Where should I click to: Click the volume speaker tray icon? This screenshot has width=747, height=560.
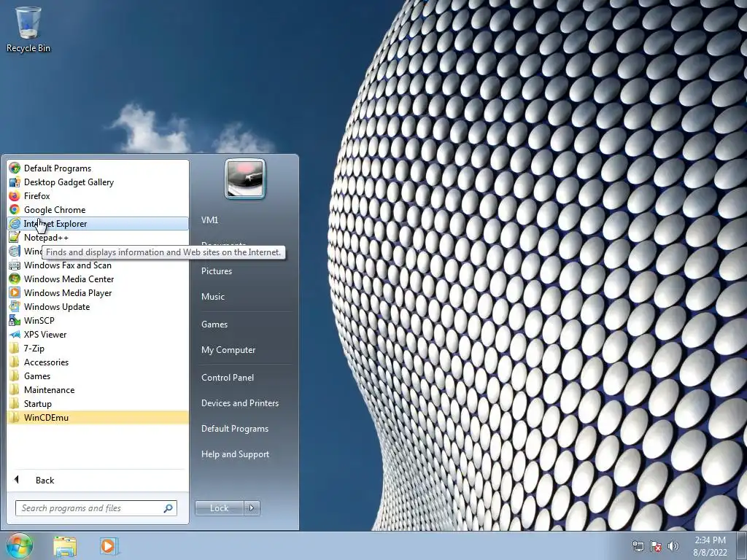coord(673,546)
